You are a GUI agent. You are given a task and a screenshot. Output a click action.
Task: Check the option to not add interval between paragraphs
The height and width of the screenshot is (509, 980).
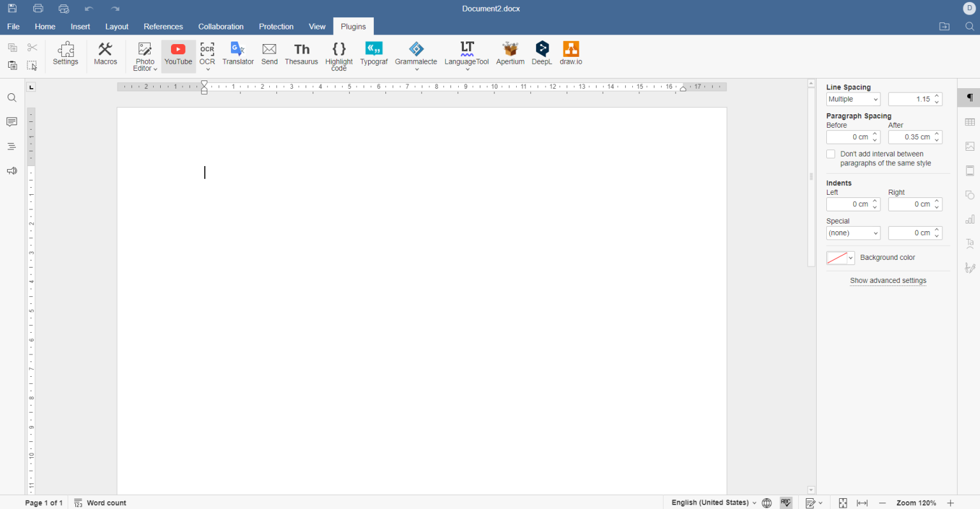[831, 153]
